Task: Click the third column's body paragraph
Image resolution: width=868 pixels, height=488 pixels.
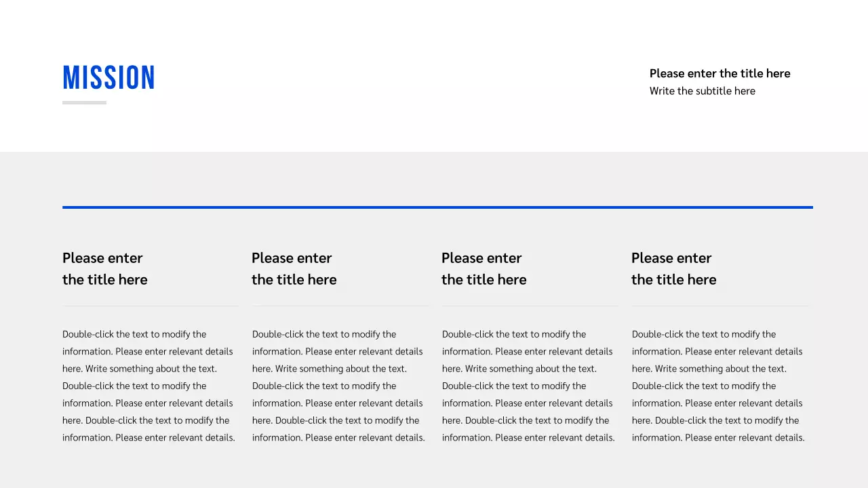Action: [x=528, y=386]
